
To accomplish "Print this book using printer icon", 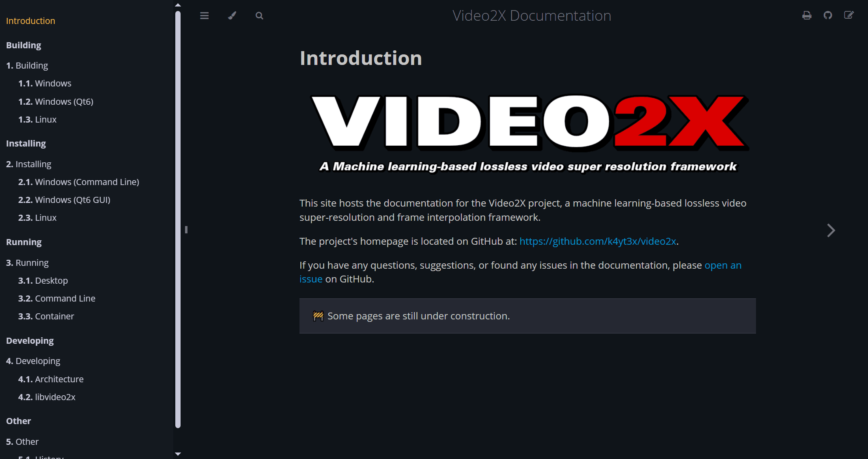I will point(807,15).
